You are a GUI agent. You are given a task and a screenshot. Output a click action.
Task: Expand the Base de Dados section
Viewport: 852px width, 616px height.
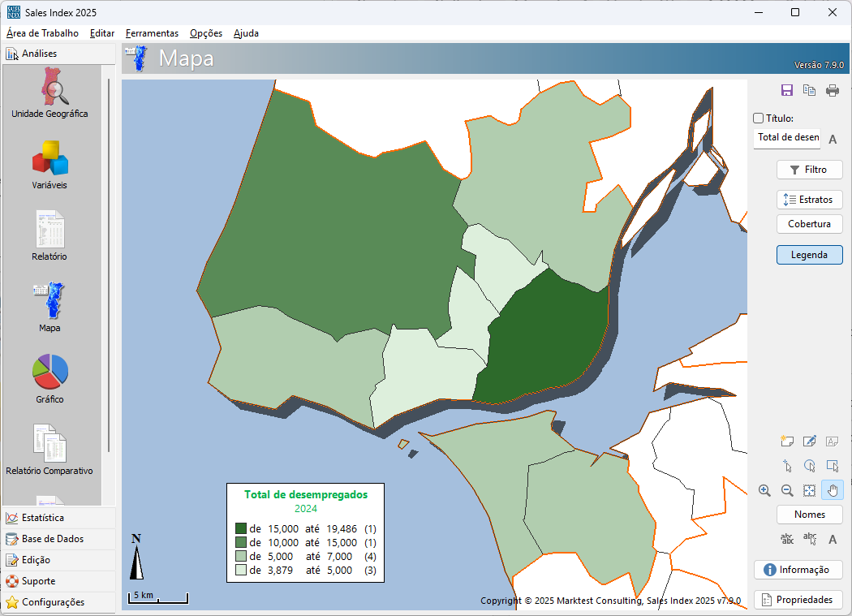click(52, 539)
